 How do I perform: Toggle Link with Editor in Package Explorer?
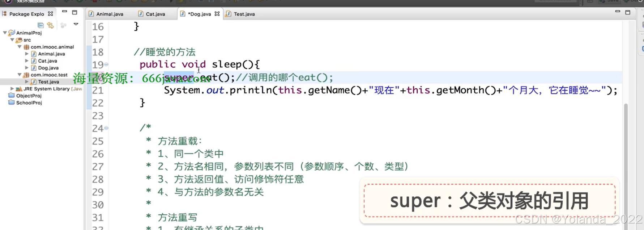point(51,25)
